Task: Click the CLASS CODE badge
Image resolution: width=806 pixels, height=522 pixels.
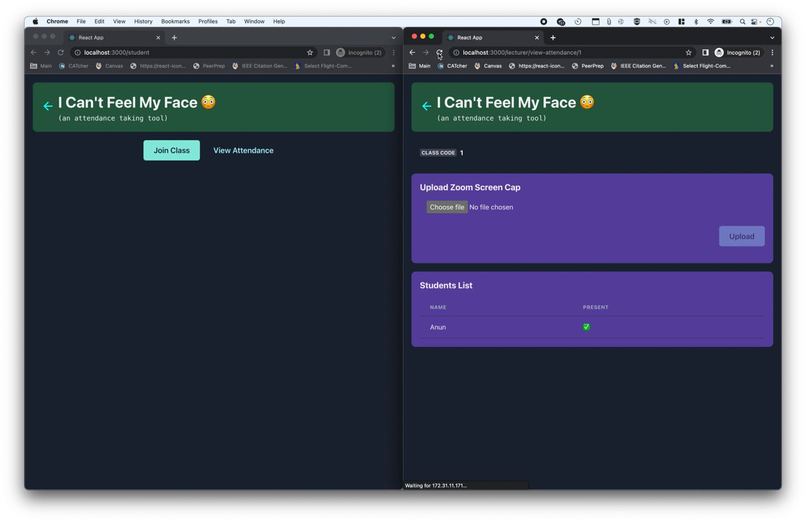Action: 438,153
